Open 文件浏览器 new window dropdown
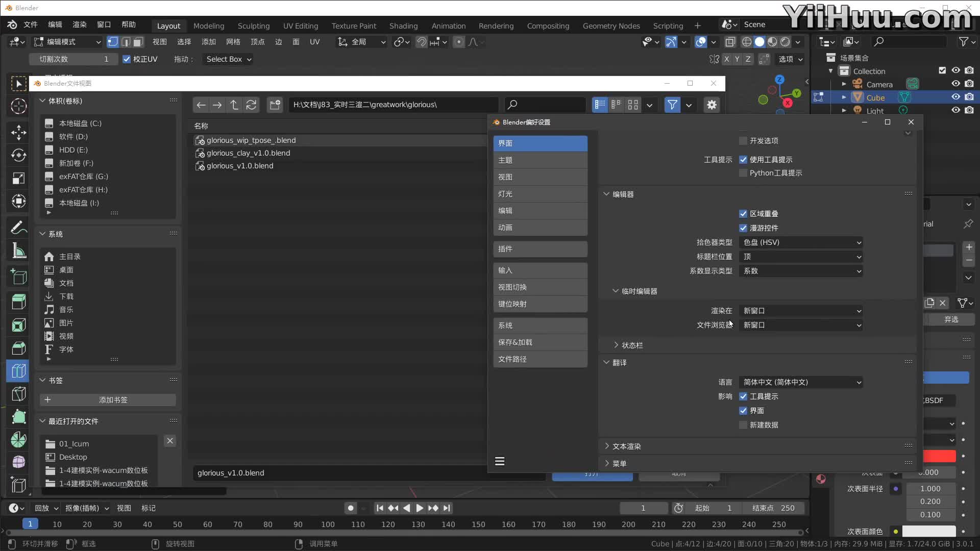The image size is (980, 551). [x=801, y=325]
